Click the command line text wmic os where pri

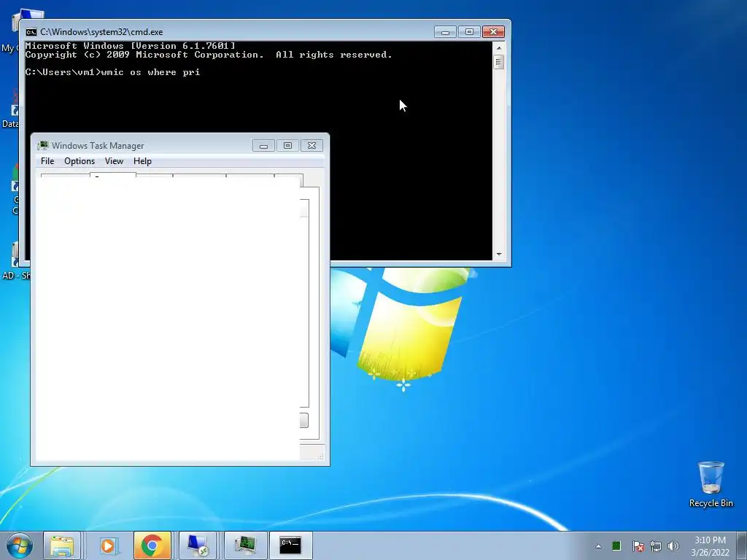pos(150,72)
